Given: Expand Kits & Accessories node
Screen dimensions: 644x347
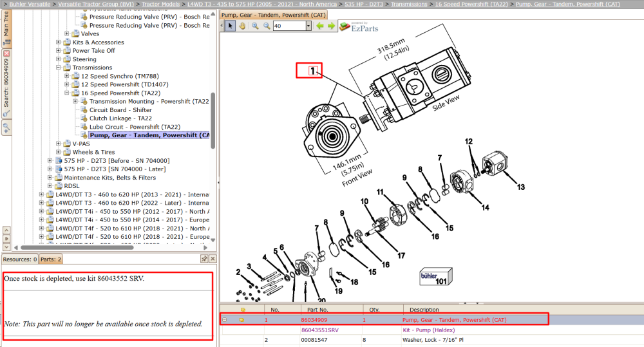Looking at the screenshot, I should (x=59, y=42).
